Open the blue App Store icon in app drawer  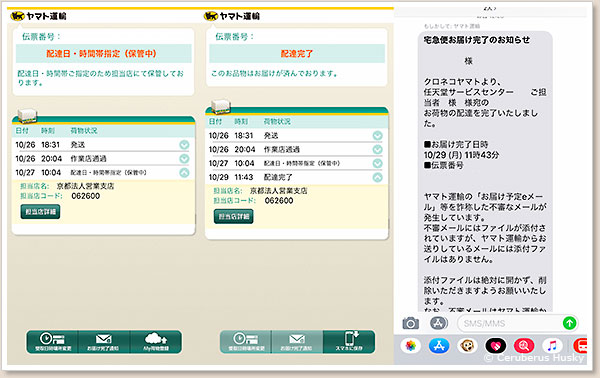click(439, 346)
